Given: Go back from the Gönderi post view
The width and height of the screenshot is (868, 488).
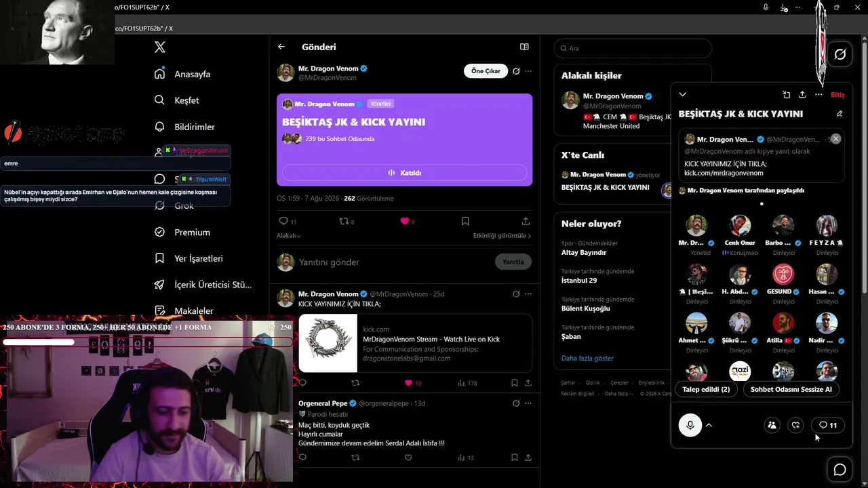Looking at the screenshot, I should [281, 47].
